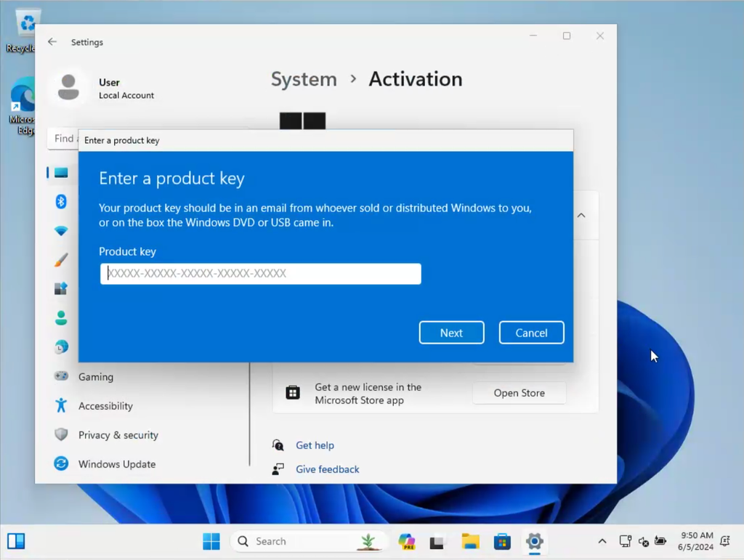Image resolution: width=744 pixels, height=560 pixels.
Task: Click the Open Store button
Action: coord(519,393)
